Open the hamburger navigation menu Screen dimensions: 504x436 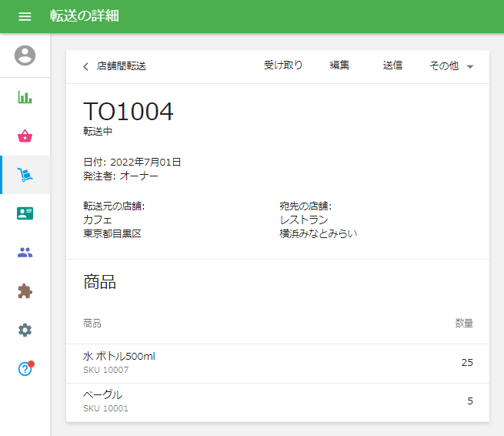(25, 16)
